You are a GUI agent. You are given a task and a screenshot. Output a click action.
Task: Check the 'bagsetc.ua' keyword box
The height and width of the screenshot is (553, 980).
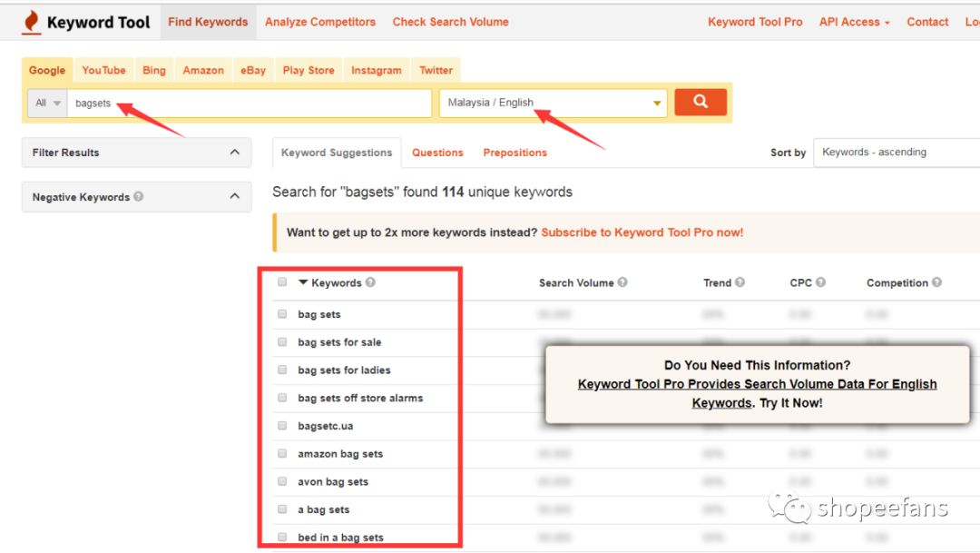pyautogui.click(x=282, y=425)
